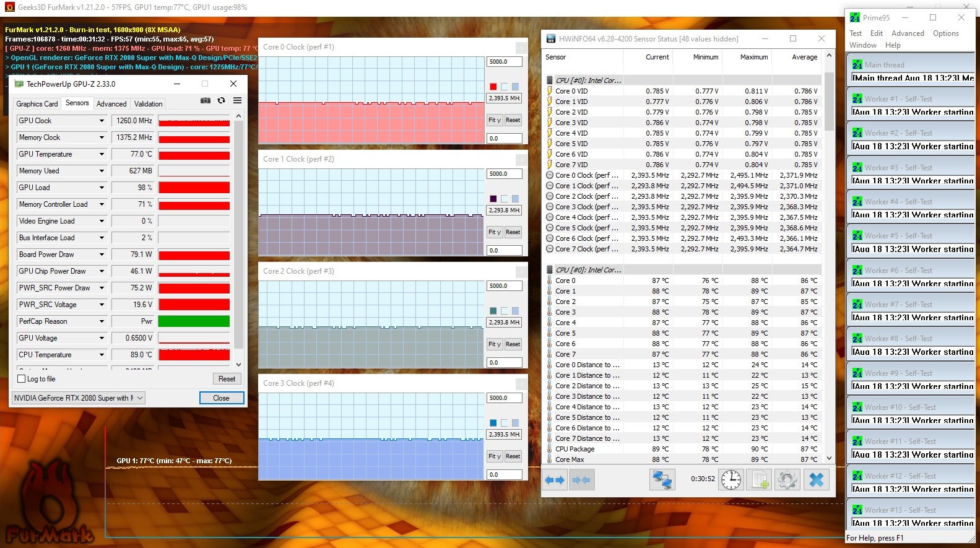This screenshot has width=980, height=548.
Task: Enable the Log to file checkbox
Action: [22, 379]
